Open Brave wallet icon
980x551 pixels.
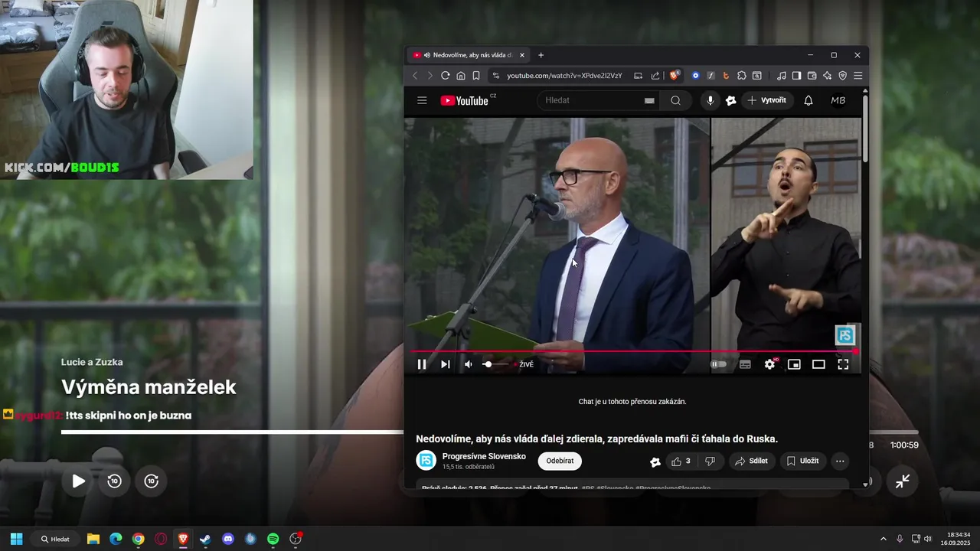[x=812, y=76]
